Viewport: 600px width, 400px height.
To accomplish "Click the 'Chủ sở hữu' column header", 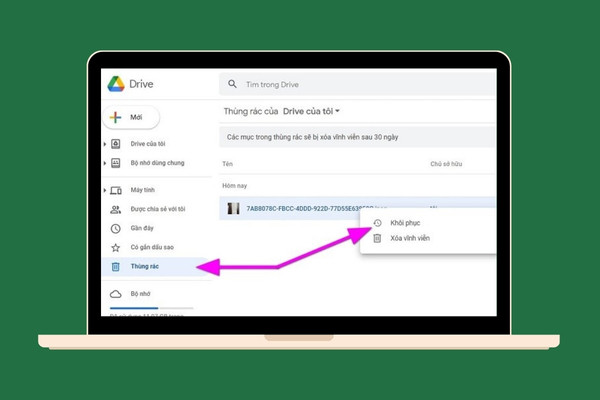I will click(446, 164).
